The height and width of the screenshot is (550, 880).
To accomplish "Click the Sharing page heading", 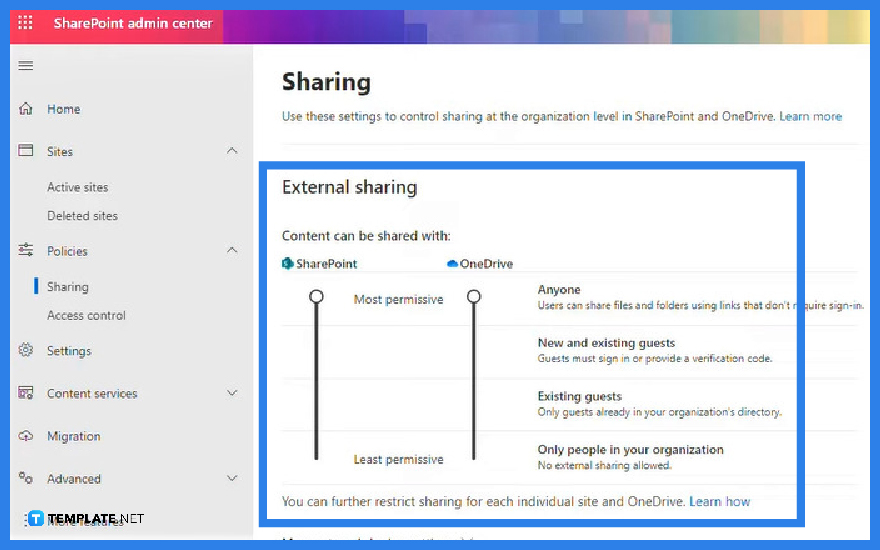I will pos(326,82).
